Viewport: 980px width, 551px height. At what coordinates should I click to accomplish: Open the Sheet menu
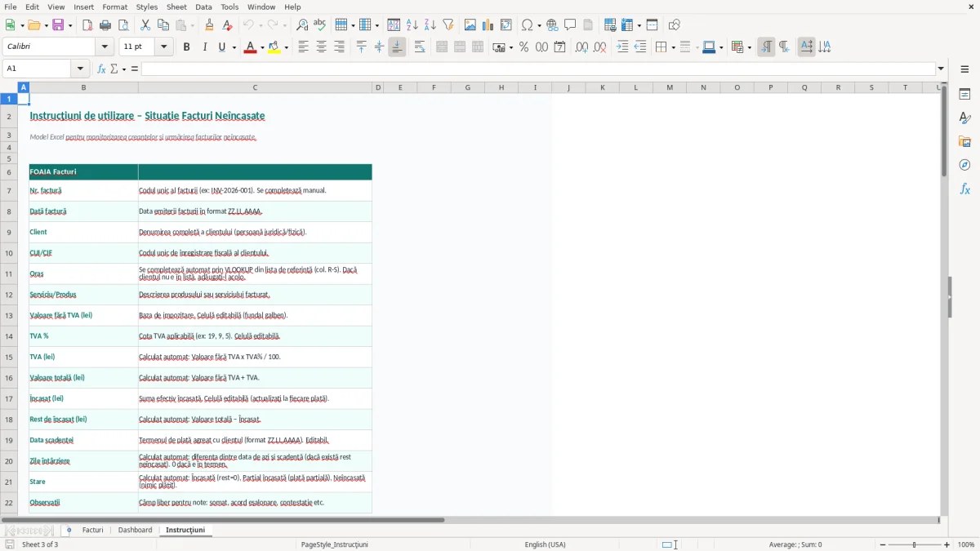pyautogui.click(x=176, y=7)
